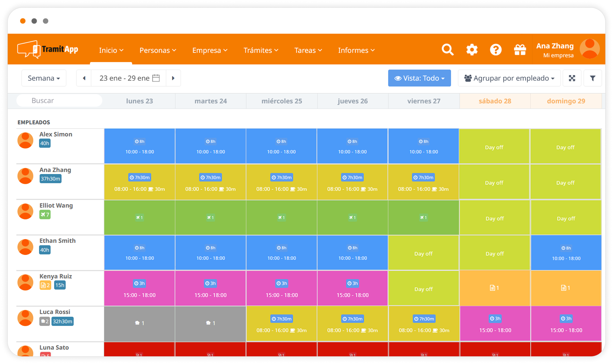613x364 pixels.
Task: Click the help question mark icon
Action: (x=496, y=50)
